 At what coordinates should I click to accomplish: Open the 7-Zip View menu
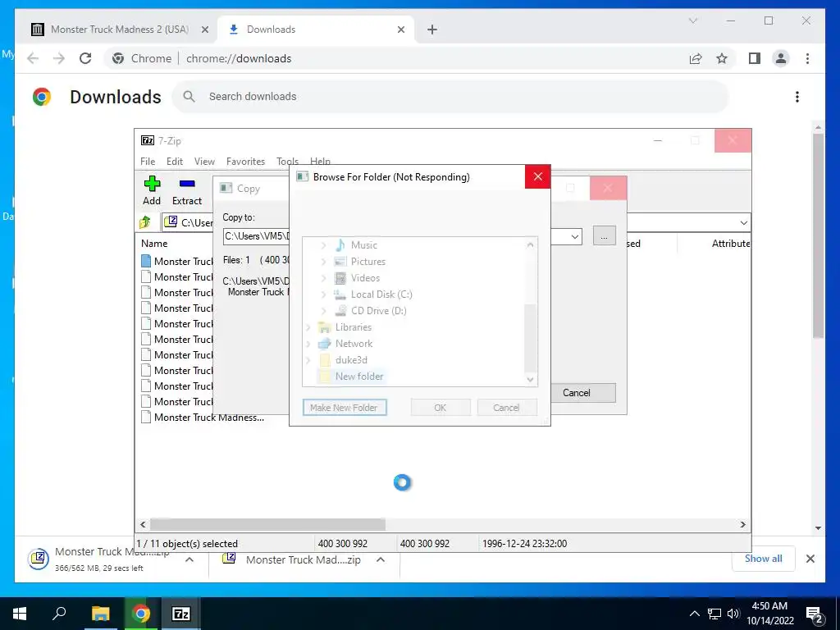point(204,162)
